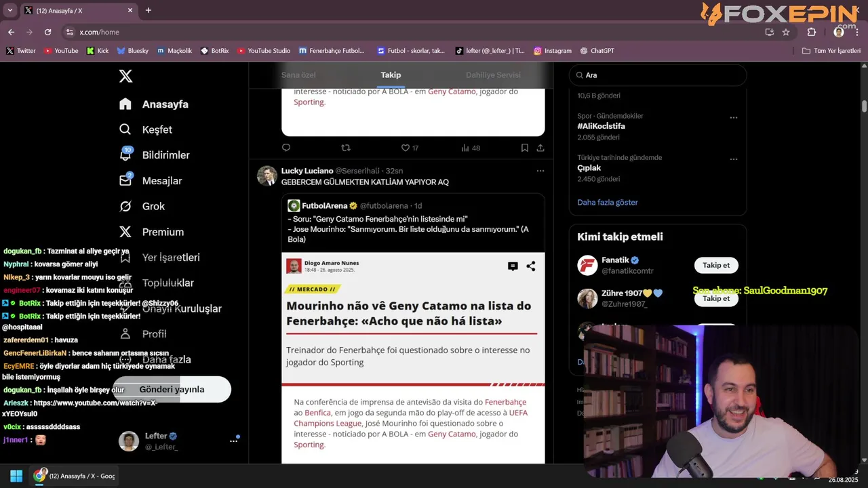Switch to Dahiliye Servisi tab
The image size is (868, 488).
[x=493, y=75]
